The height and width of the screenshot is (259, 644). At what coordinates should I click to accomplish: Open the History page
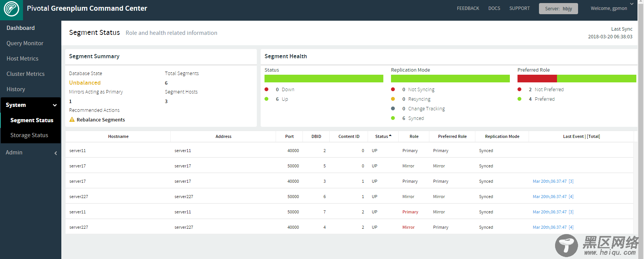[16, 89]
